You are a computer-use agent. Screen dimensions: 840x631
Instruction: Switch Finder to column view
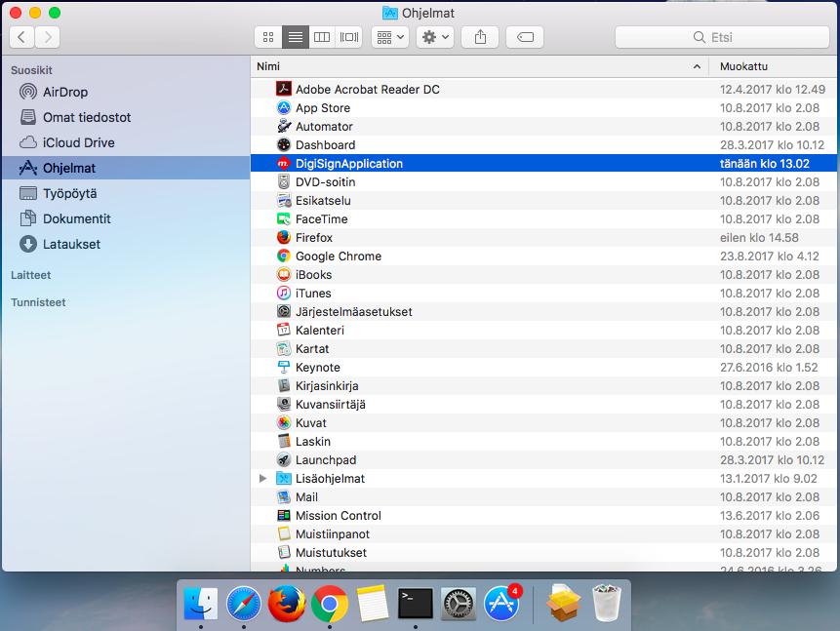(x=322, y=37)
